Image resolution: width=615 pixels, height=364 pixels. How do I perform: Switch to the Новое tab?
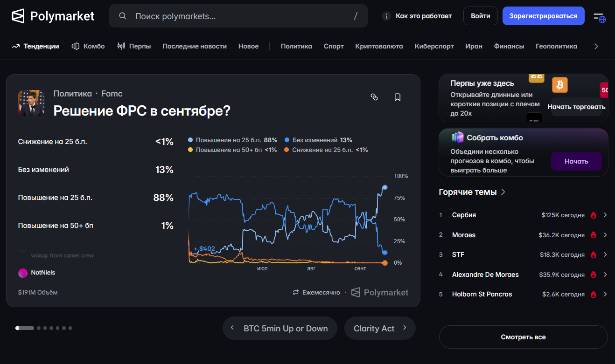point(248,46)
